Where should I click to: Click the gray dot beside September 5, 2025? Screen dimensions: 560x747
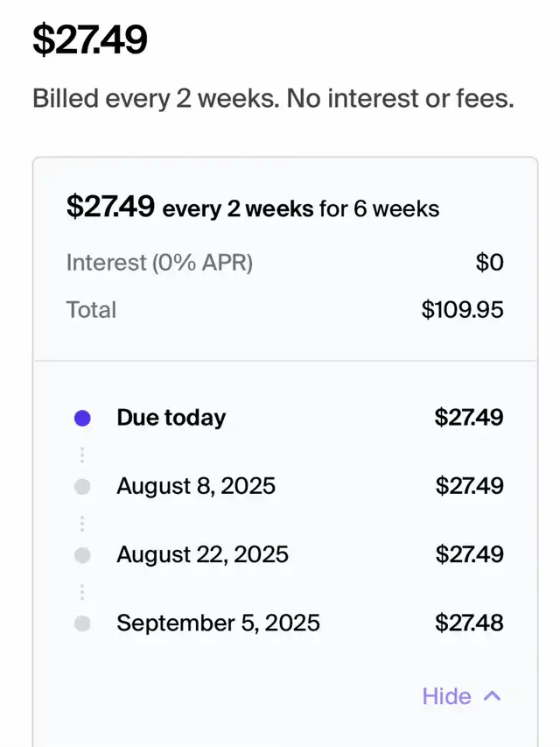[82, 624]
